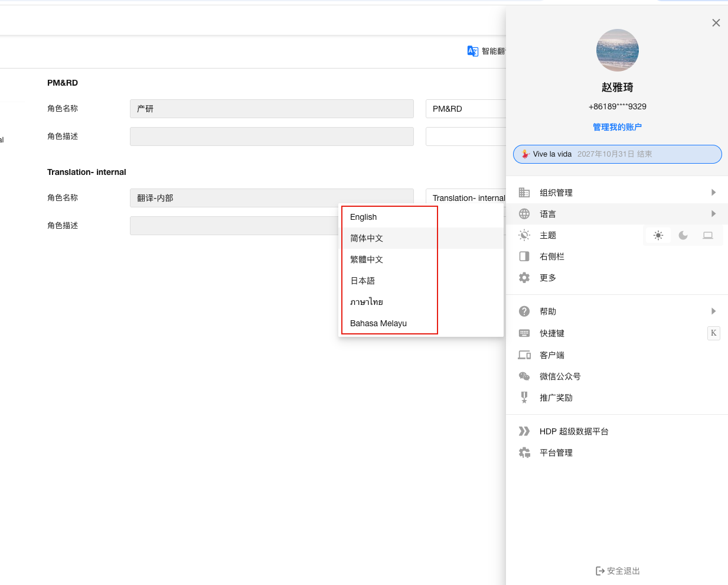Open 推广奖励 menu item
This screenshot has width=728, height=585.
[617, 398]
